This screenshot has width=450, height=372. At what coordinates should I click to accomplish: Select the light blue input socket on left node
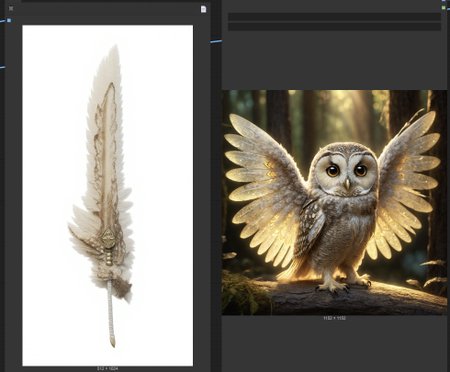(x=9, y=20)
